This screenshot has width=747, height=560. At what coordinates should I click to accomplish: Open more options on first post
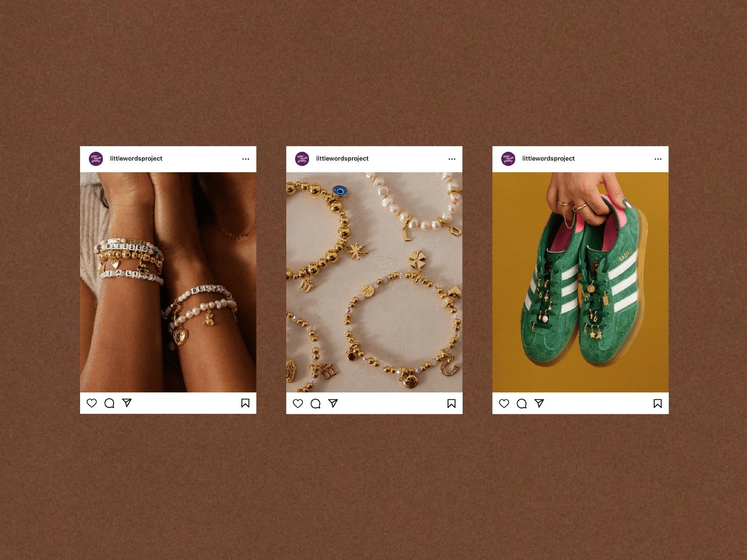coord(246,159)
